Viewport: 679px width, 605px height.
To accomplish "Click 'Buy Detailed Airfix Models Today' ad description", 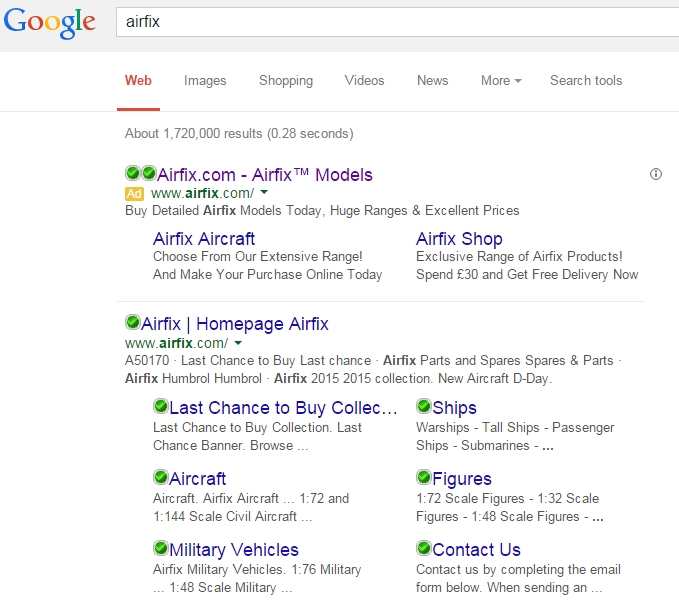I will [223, 210].
